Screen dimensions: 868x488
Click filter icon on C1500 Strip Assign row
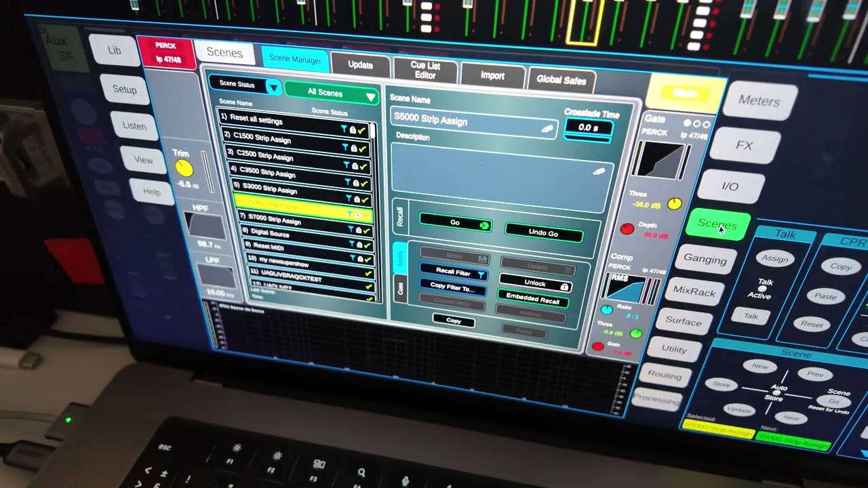344,146
